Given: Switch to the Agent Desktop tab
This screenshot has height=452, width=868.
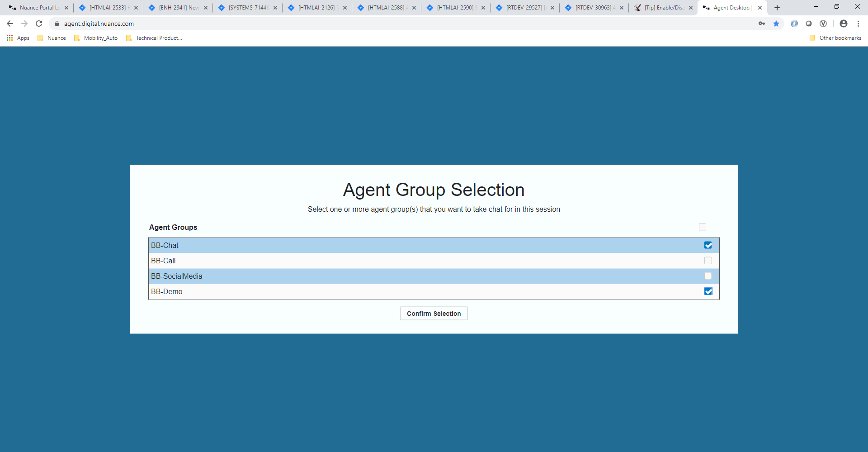Looking at the screenshot, I should pos(728,8).
